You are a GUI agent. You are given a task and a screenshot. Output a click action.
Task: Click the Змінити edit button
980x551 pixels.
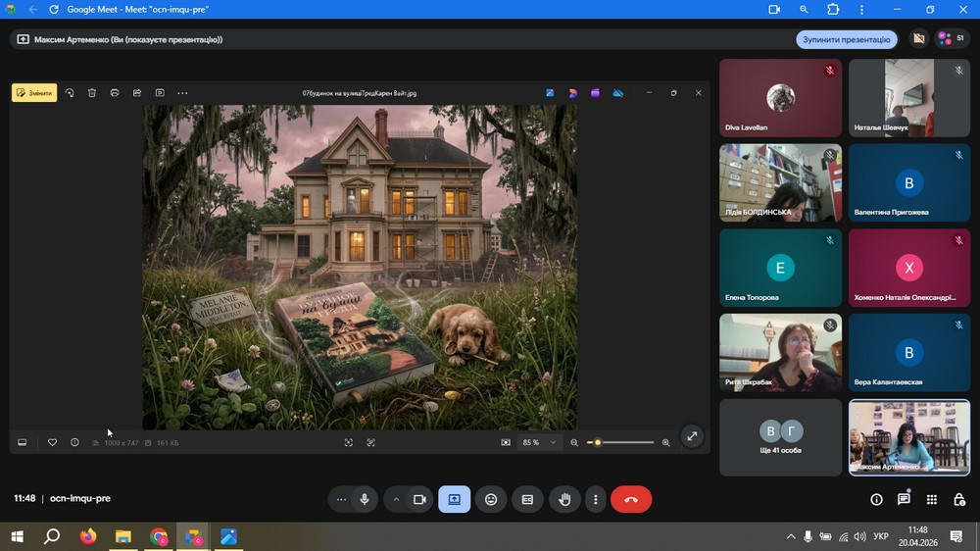(x=34, y=93)
